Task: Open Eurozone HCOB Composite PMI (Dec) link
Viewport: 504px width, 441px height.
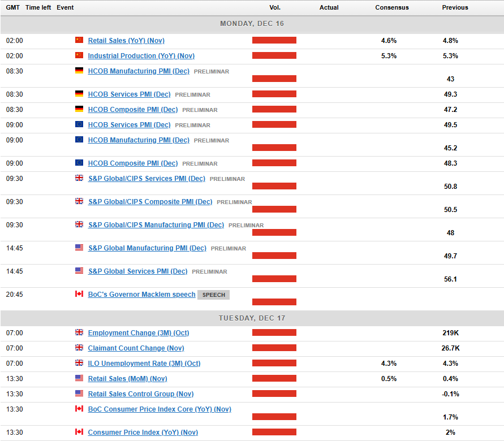Action: (133, 163)
